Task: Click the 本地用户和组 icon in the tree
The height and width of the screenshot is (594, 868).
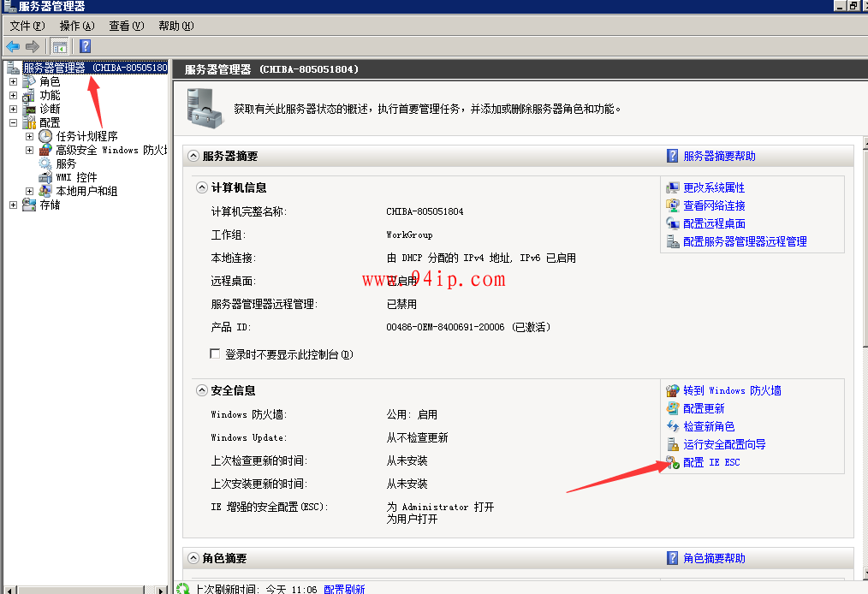Action: point(45,191)
